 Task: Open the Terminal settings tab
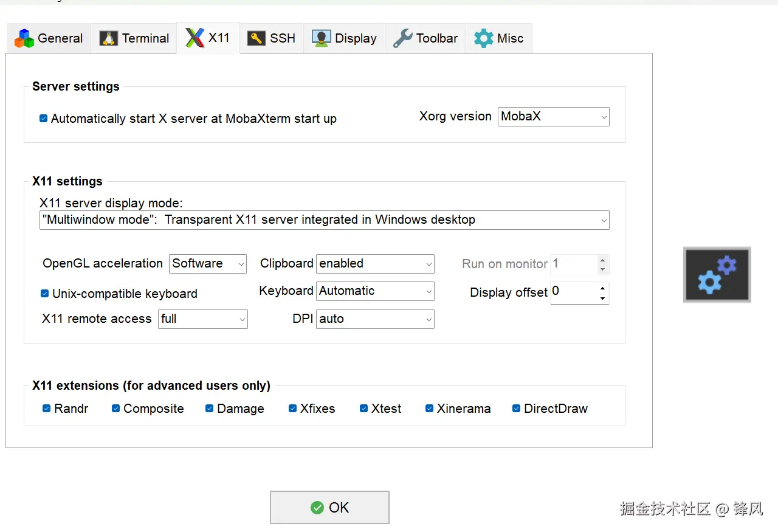[134, 38]
